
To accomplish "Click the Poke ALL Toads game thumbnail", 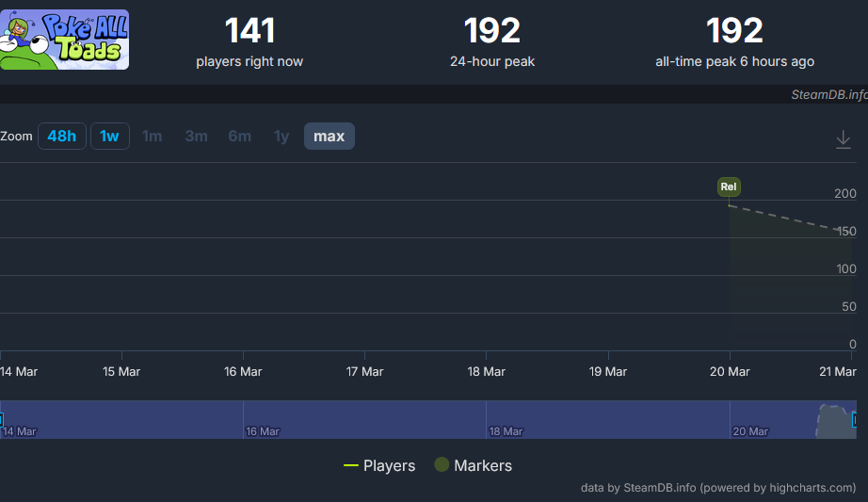I will tap(64, 40).
